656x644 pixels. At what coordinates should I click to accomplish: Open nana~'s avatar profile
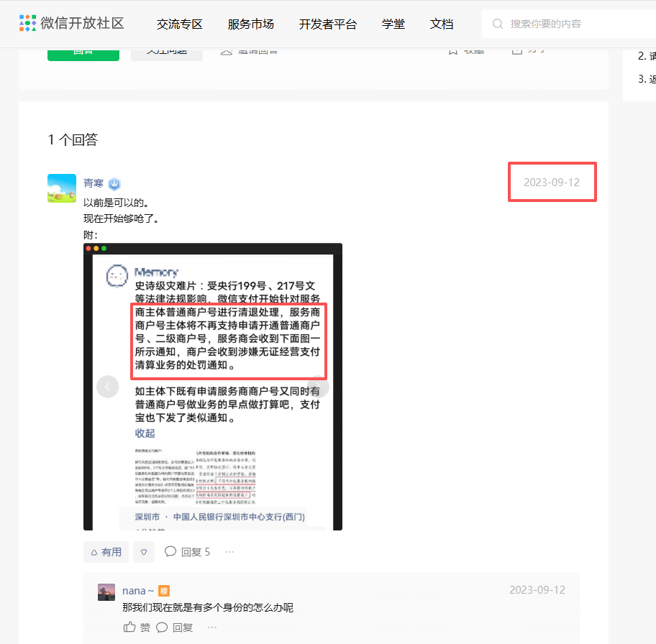tap(106, 592)
